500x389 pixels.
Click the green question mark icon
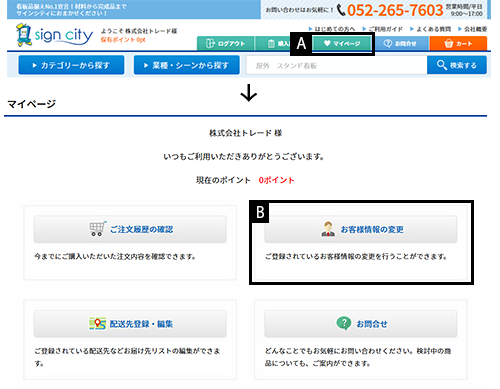click(344, 323)
